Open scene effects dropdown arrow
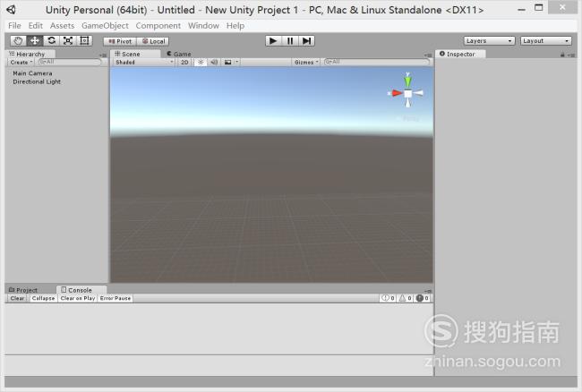This screenshot has height=392, width=582. pyautogui.click(x=236, y=63)
